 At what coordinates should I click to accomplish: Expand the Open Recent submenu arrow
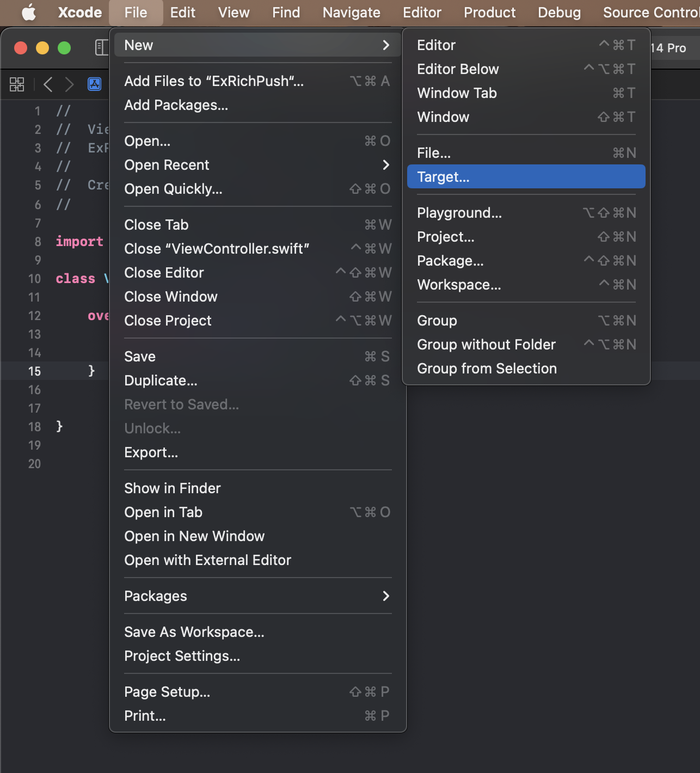click(x=386, y=165)
